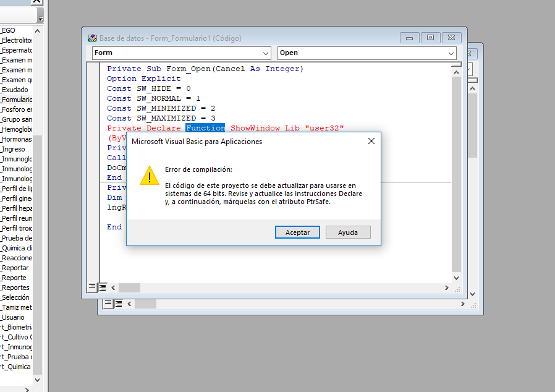Click horizontal scrollbar thumb in back code window
Screen dimensions: 555x392
(x=145, y=304)
